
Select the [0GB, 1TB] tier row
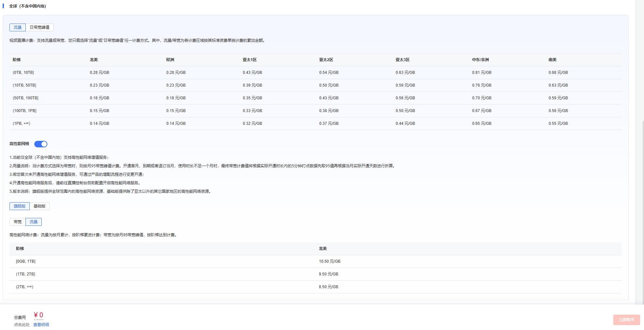26,261
